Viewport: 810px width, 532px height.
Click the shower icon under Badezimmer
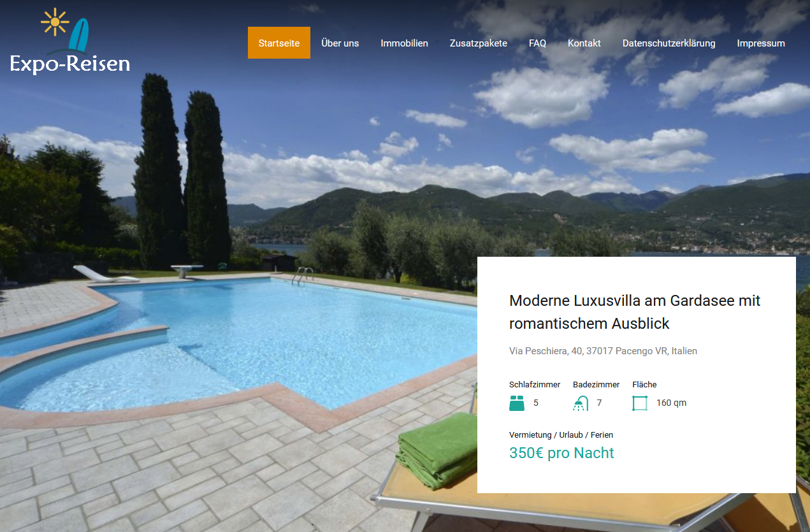tap(581, 403)
